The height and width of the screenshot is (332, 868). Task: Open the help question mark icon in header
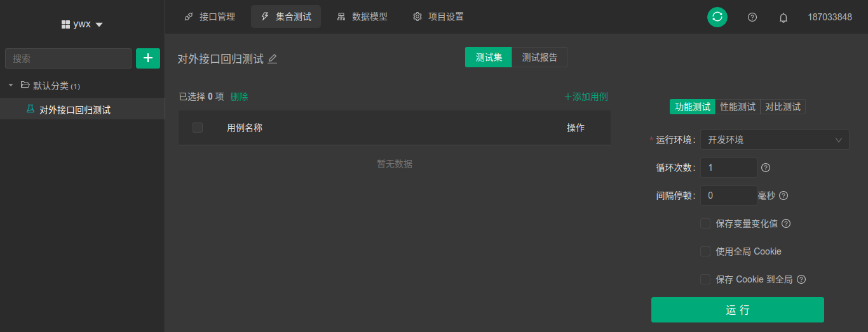tap(752, 17)
